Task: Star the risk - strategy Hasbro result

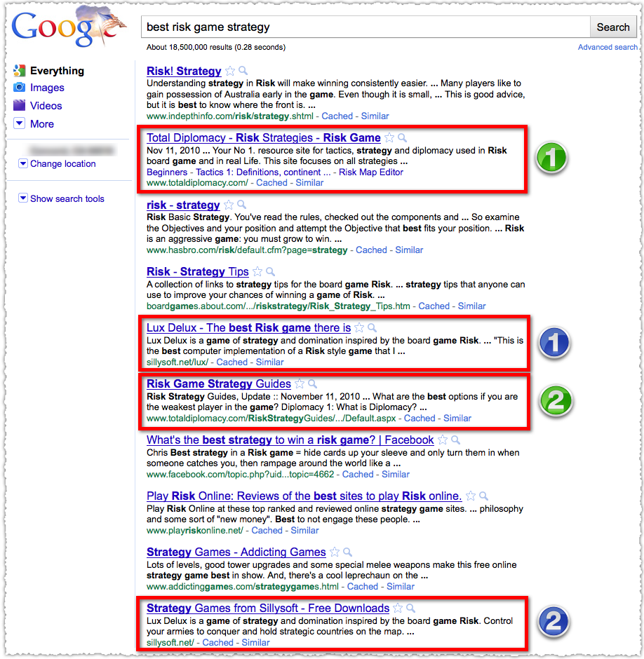Action: tap(229, 205)
